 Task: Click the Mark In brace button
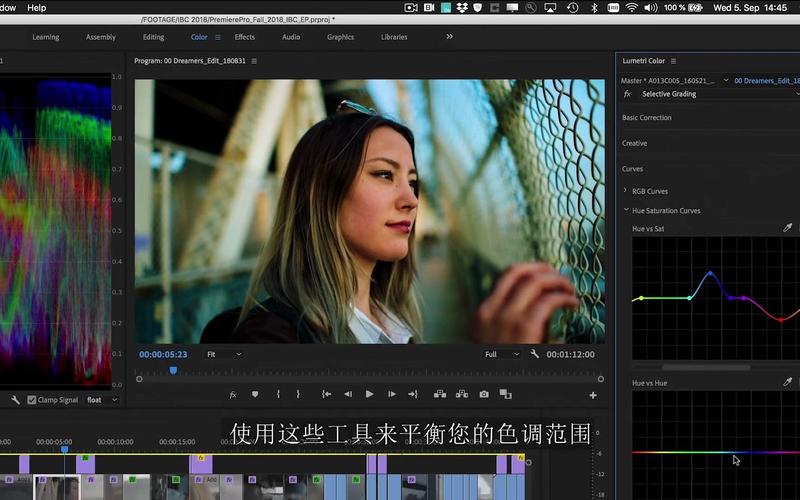(x=278, y=394)
